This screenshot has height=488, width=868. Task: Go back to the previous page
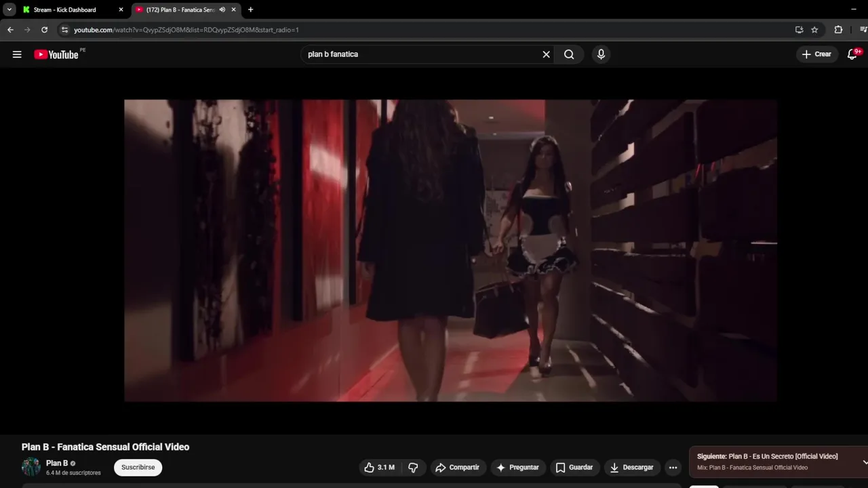10,30
